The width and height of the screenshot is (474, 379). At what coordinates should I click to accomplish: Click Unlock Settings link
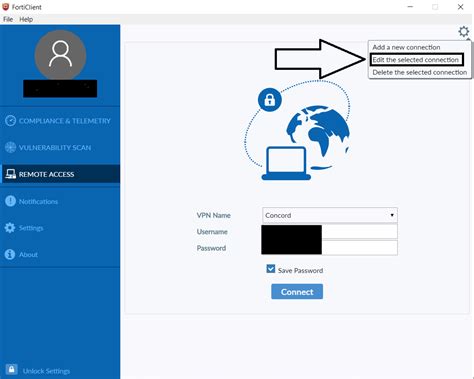coord(46,371)
